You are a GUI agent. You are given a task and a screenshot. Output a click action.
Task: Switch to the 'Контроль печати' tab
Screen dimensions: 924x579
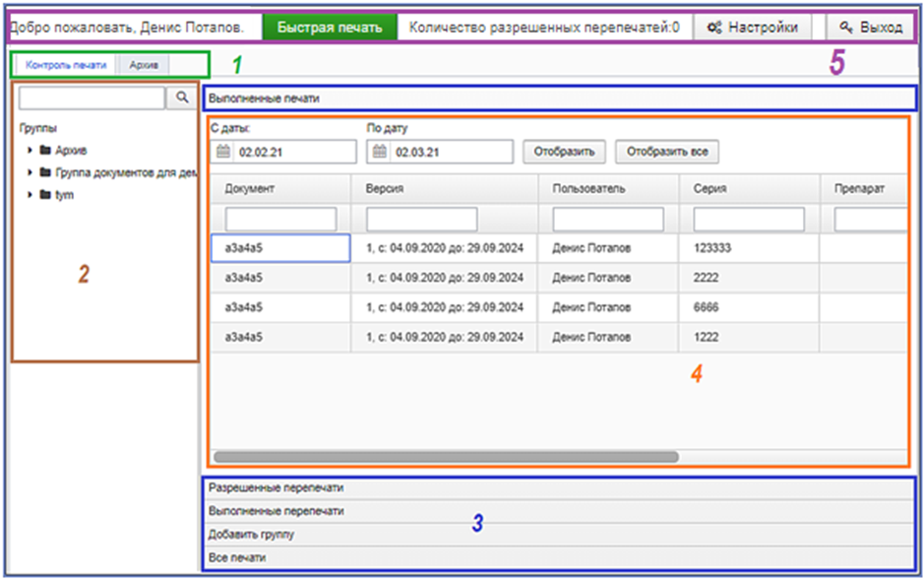66,65
